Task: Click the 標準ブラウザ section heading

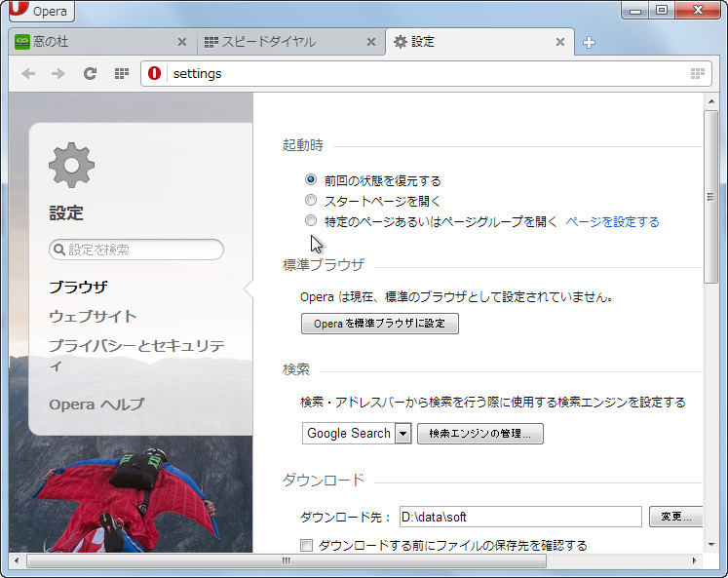Action: [x=324, y=264]
